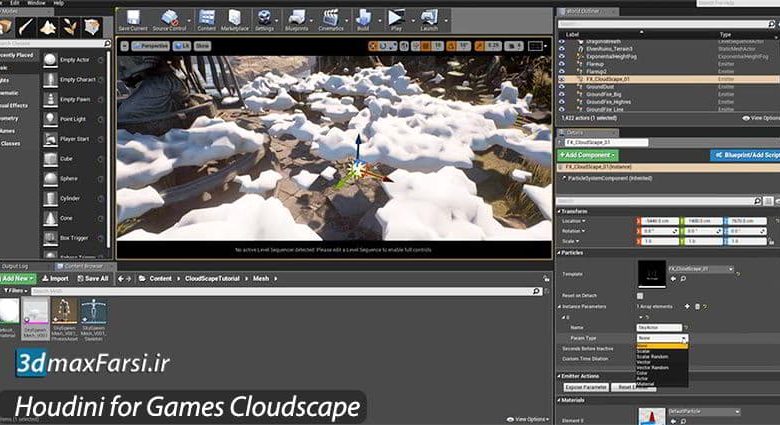
Task: Click the Add Component button
Action: tap(587, 155)
